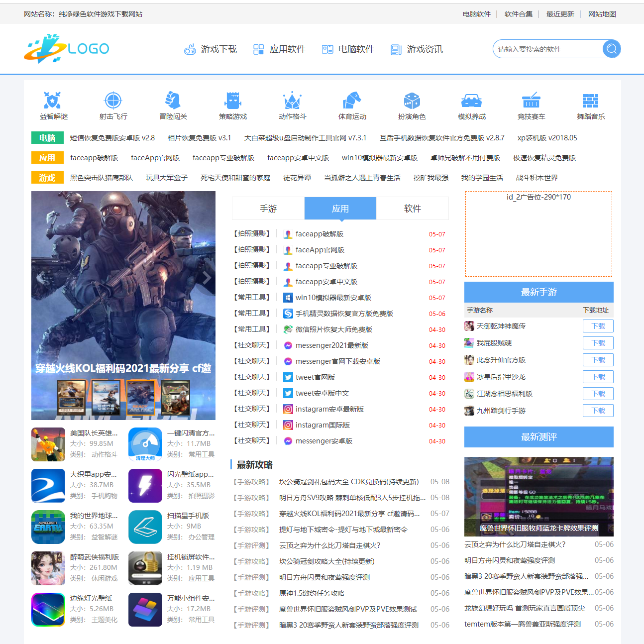Screen dimensions: 644x644
Task: Click the win10模拟器 Windows icon in list
Action: click(288, 298)
